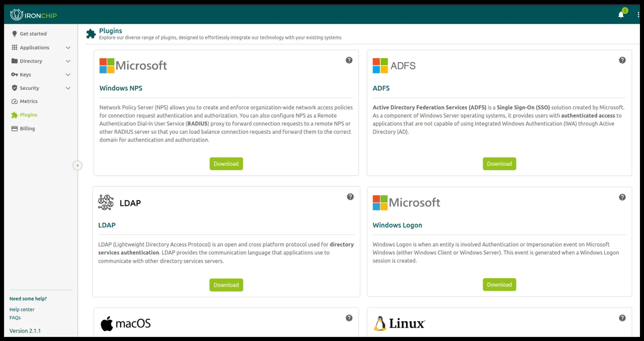The image size is (644, 341).
Task: Click the LDAP logo on its card
Action: point(119,203)
